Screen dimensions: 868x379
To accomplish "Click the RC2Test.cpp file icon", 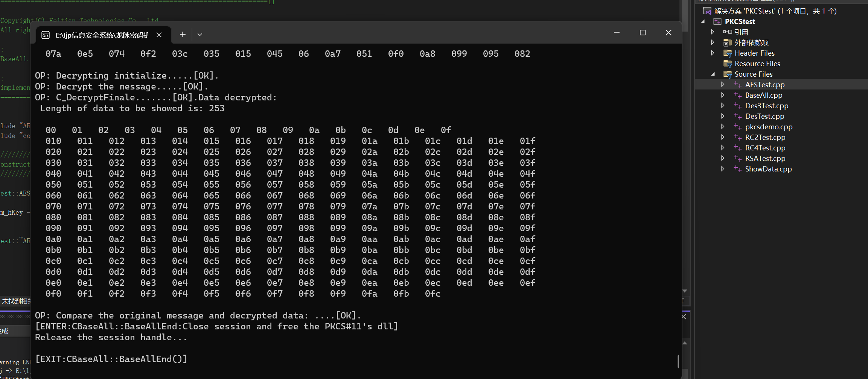I will point(738,137).
